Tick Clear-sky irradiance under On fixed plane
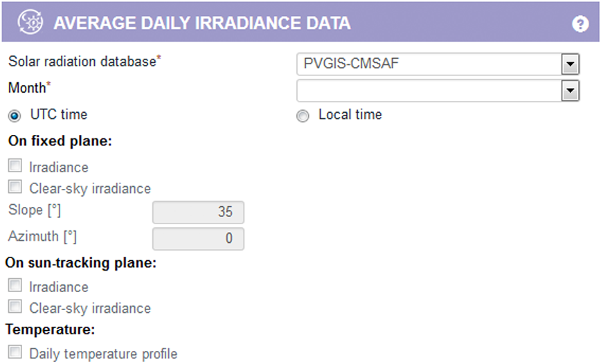The height and width of the screenshot is (364, 601). [15, 187]
